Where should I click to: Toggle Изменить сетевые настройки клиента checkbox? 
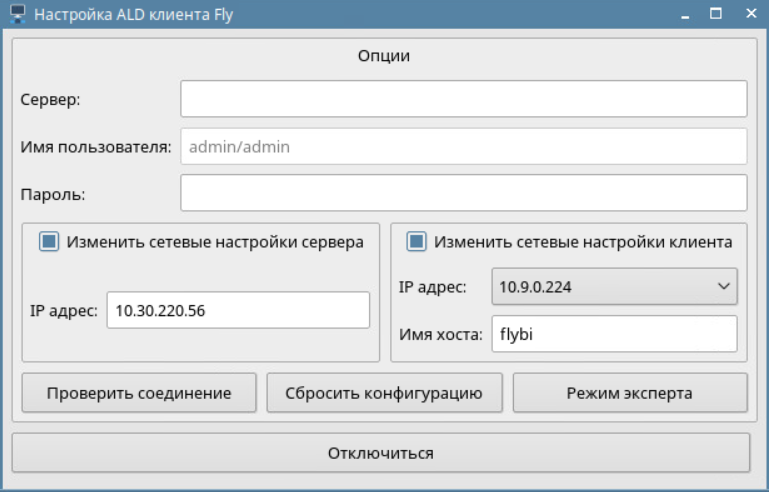tap(416, 241)
